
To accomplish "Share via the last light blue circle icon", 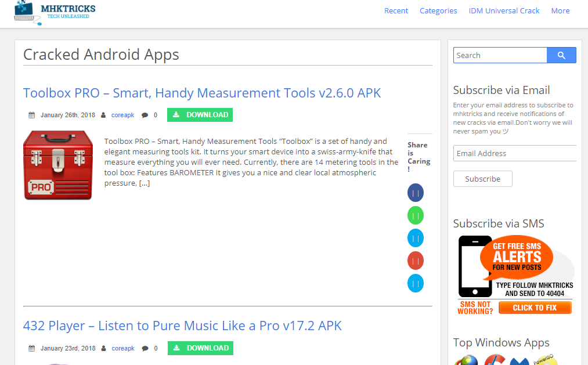I will 416,283.
